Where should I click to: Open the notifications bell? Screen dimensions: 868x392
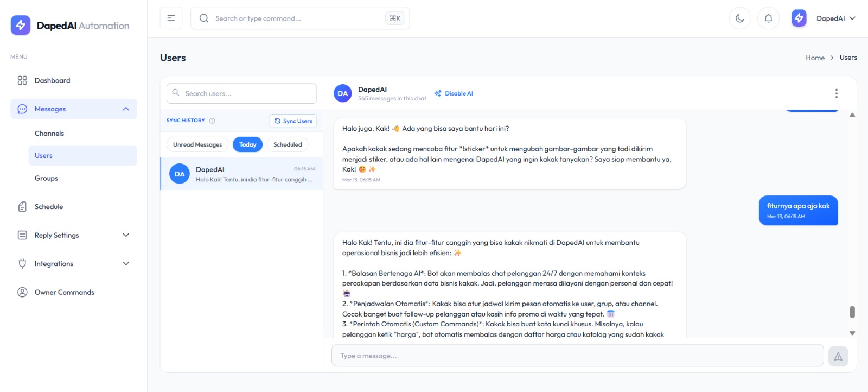click(x=768, y=18)
